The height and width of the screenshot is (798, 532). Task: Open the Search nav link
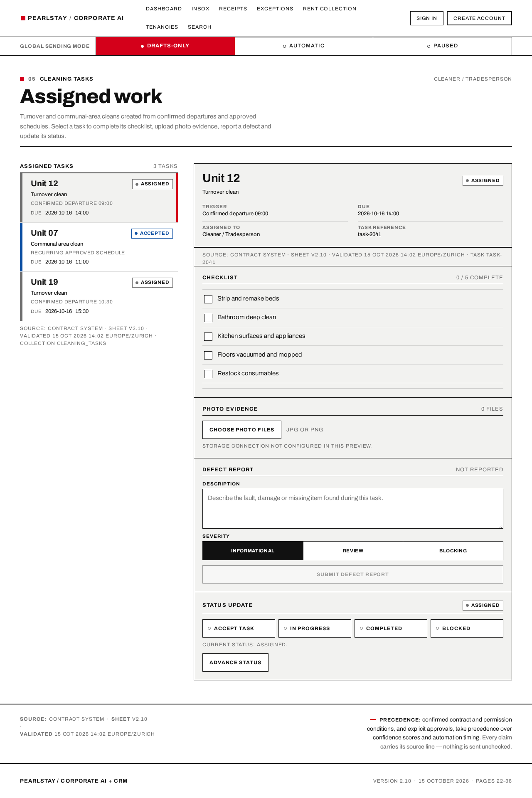[x=199, y=27]
